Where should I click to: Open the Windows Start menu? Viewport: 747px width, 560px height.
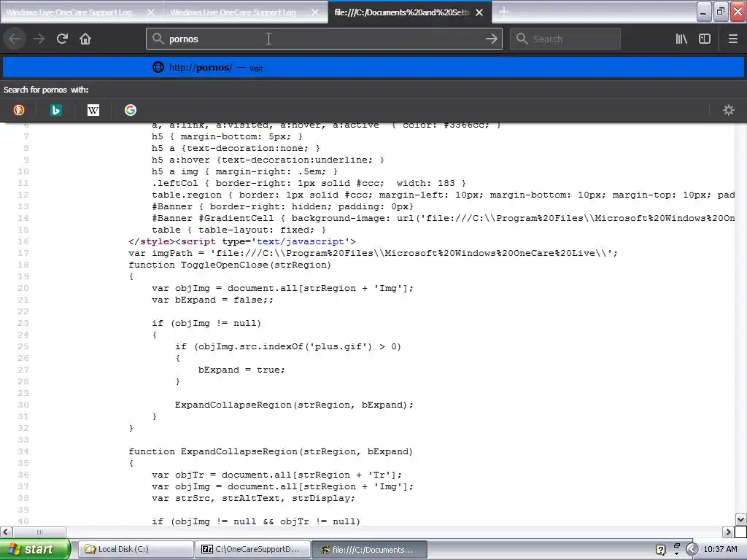[x=34, y=549]
